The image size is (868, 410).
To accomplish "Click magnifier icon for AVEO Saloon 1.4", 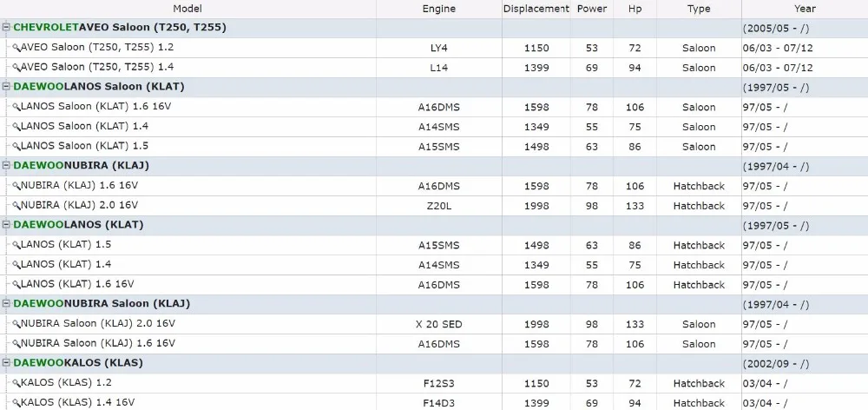I will [x=16, y=68].
